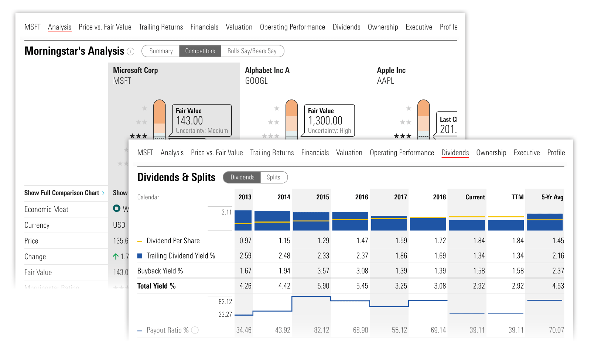The height and width of the screenshot is (364, 591).
Task: Open Analysis tab in Dividends window
Action: coord(172,152)
